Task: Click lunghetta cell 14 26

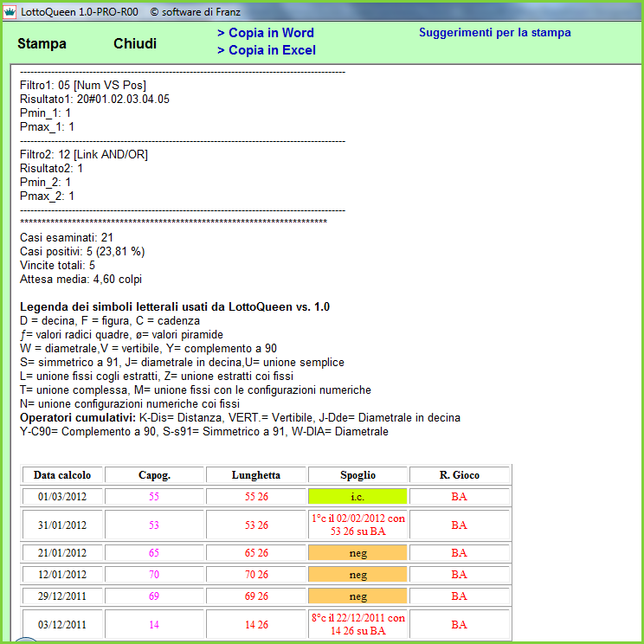Action: pos(256,624)
